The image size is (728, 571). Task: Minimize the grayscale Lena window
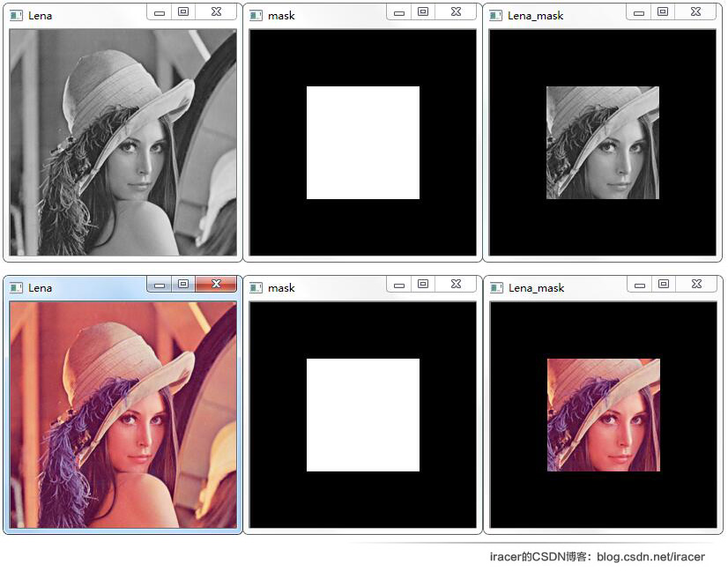click(160, 12)
